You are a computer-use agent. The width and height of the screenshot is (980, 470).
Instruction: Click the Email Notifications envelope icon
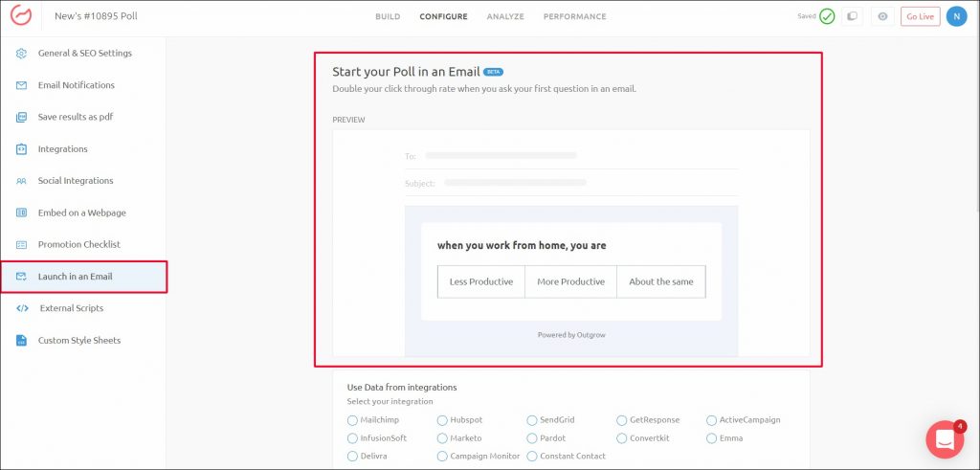coord(21,85)
